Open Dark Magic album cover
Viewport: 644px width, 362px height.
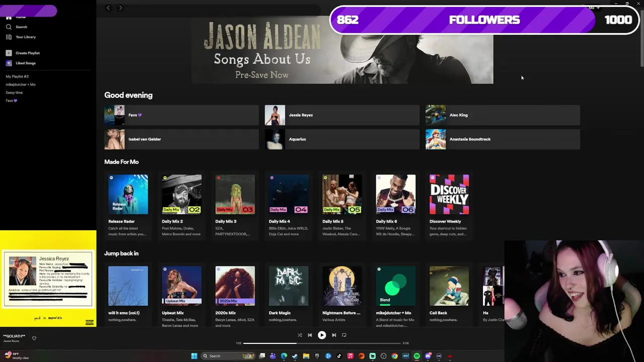[x=289, y=286]
